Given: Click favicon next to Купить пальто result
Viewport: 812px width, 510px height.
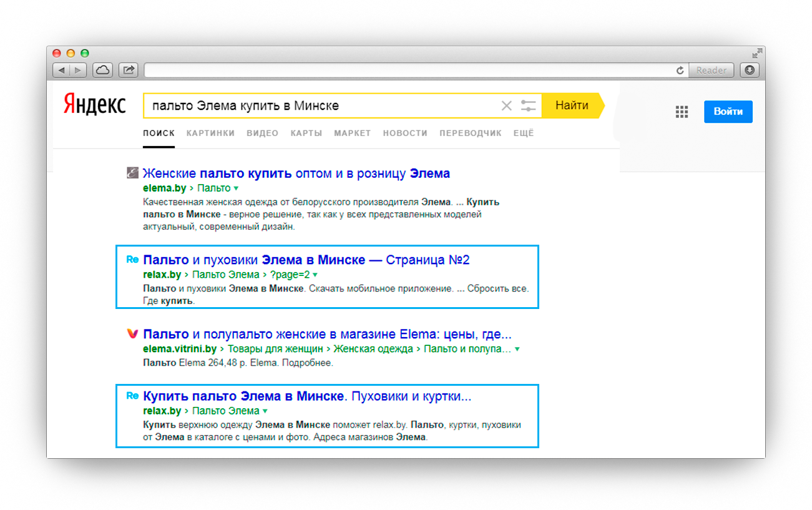Looking at the screenshot, I should click(132, 396).
